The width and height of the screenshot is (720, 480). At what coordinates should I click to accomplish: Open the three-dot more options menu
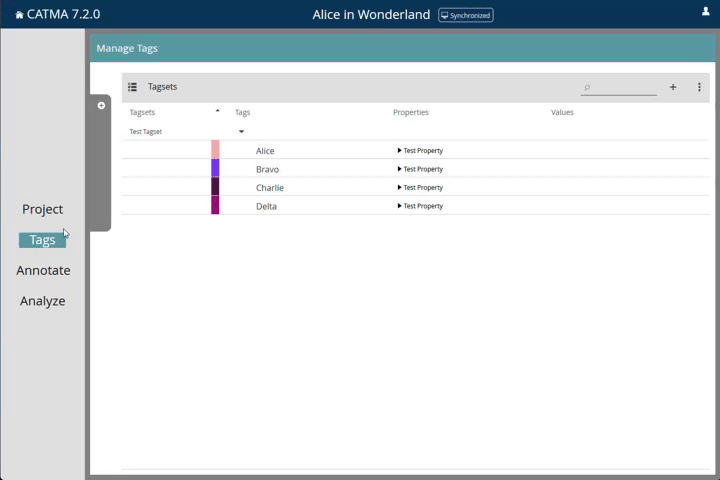(699, 87)
